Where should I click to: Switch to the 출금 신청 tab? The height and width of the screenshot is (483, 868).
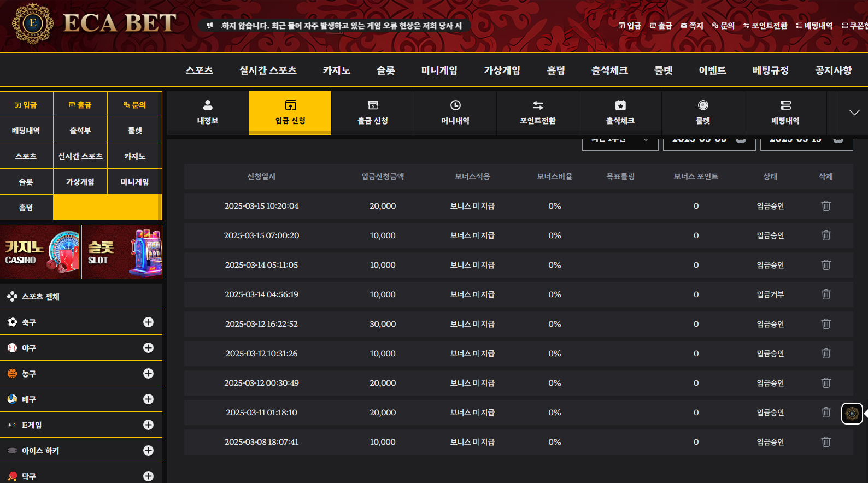pos(372,113)
